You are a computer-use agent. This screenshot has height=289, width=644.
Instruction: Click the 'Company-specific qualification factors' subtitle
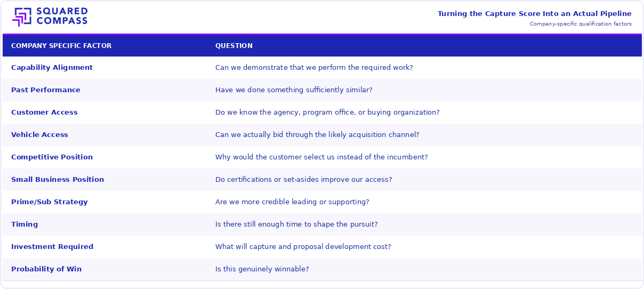tap(581, 24)
